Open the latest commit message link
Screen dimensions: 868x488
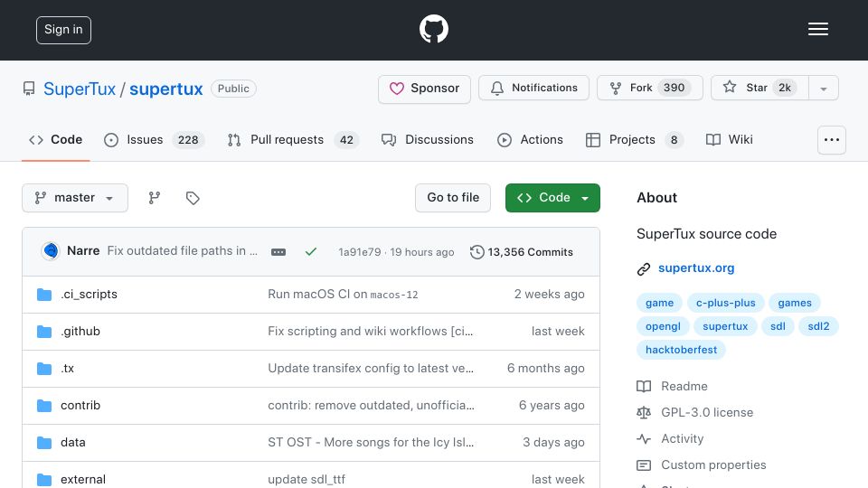pyautogui.click(x=182, y=251)
